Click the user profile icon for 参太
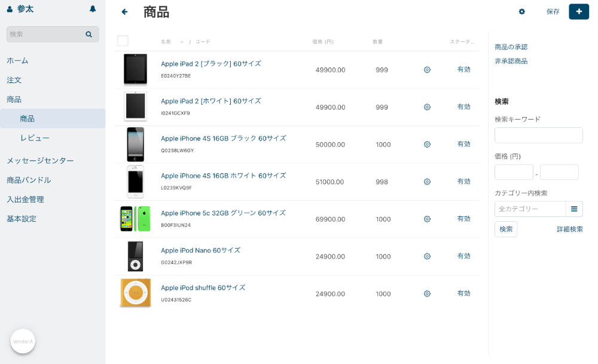 (10, 9)
